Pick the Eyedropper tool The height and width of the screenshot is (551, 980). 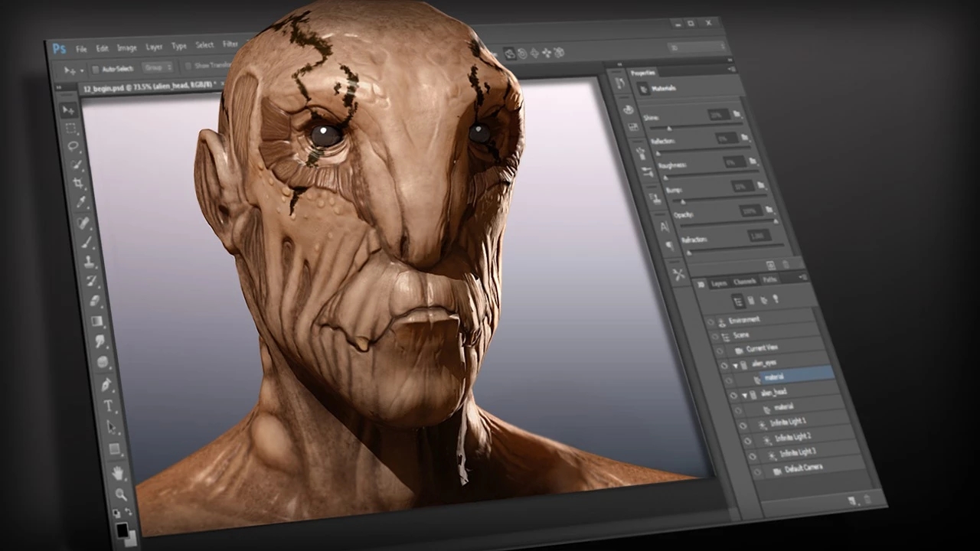click(x=82, y=203)
